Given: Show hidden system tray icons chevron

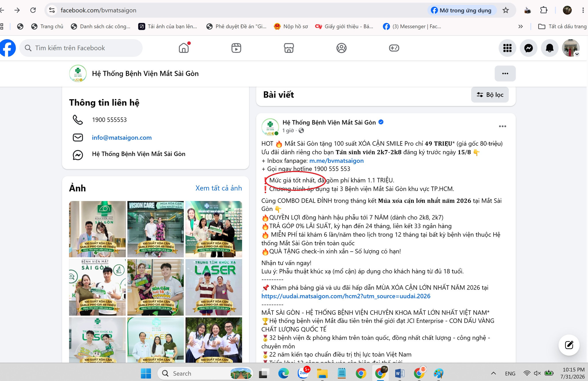Looking at the screenshot, I should point(493,373).
